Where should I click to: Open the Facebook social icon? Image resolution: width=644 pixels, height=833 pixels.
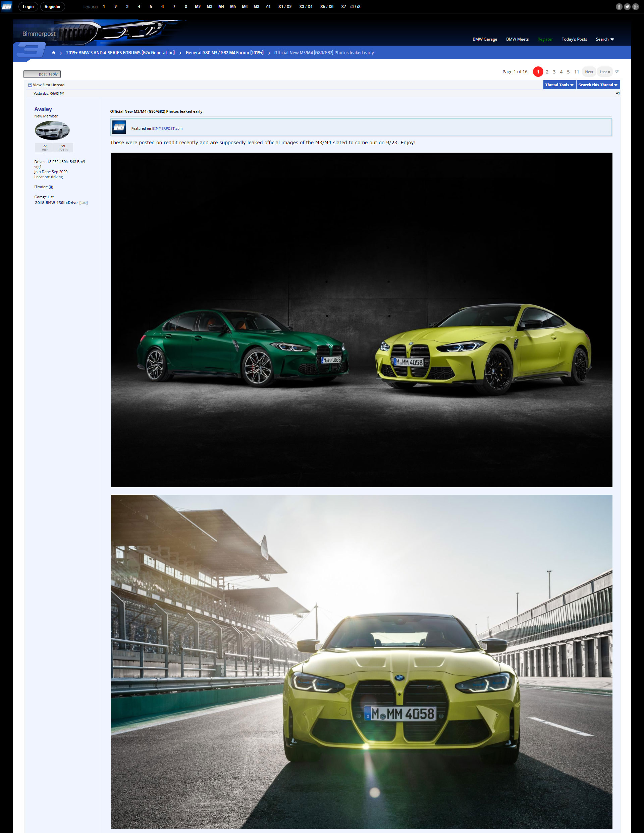619,6
